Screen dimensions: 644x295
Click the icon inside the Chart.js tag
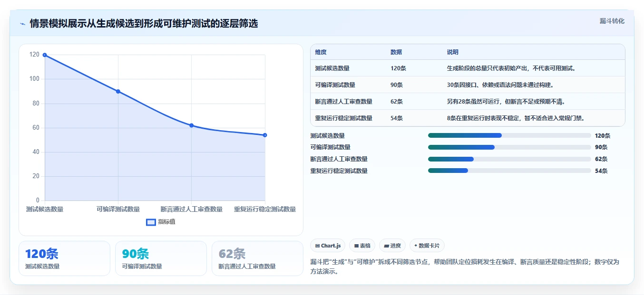point(317,246)
